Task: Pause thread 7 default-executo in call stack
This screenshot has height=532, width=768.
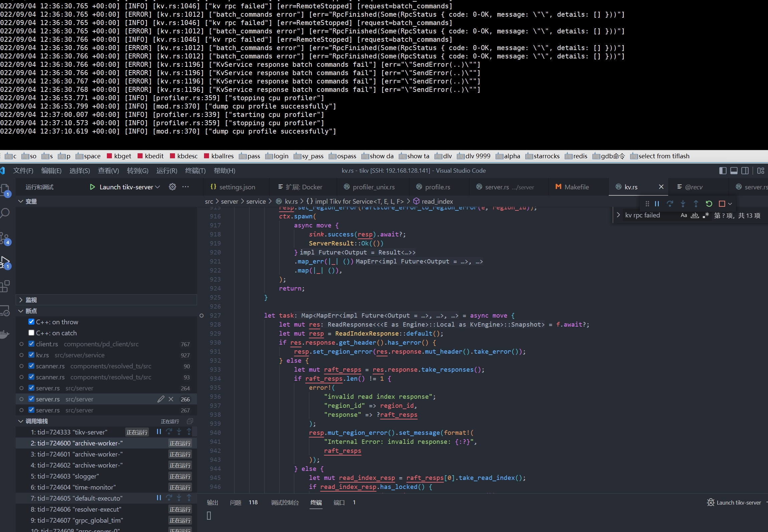Action: point(159,498)
